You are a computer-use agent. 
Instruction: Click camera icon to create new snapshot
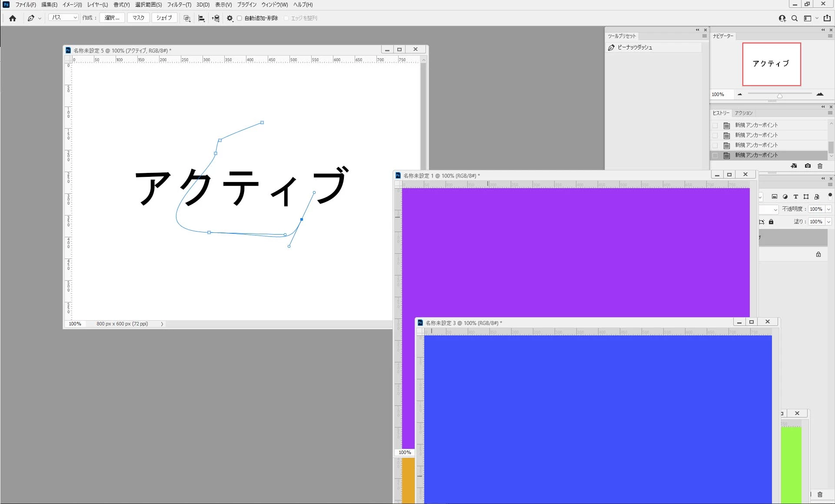[808, 166]
